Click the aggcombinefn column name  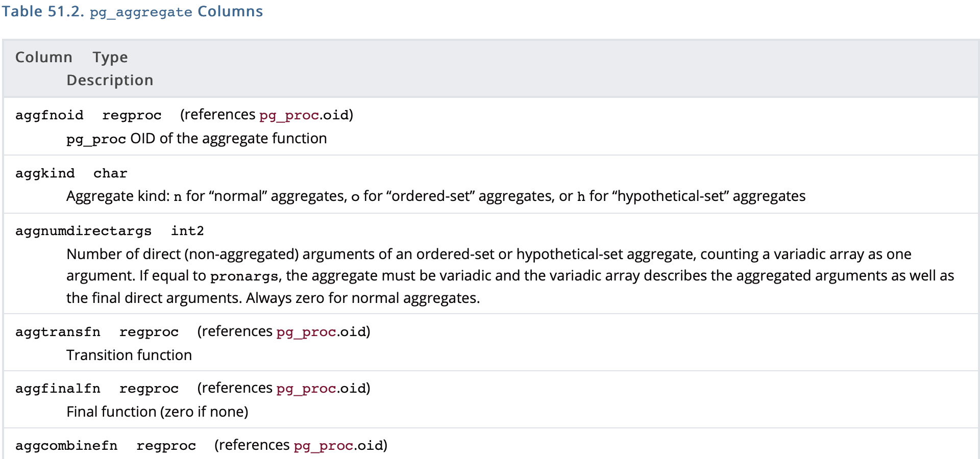coord(66,446)
